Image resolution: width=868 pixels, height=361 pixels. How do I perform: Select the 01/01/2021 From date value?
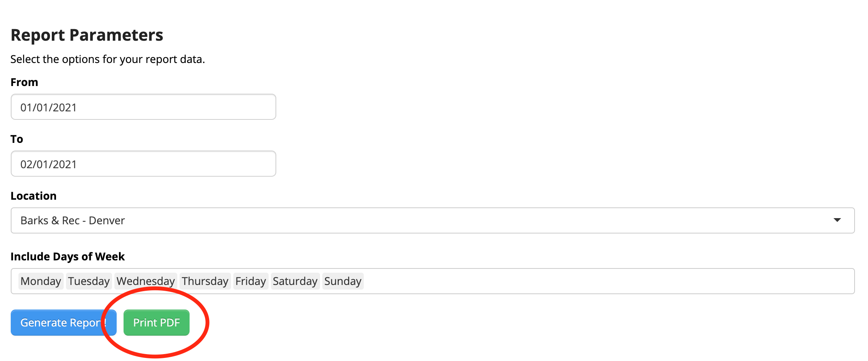[49, 107]
